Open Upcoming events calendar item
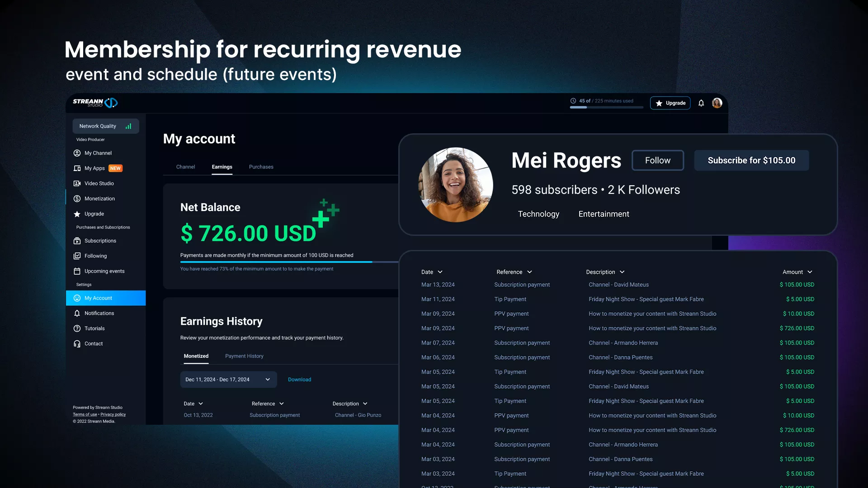The image size is (868, 488). 104,271
